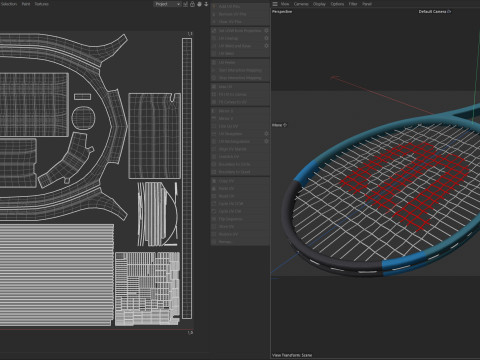Open the Textures menu in UV editor
480x360 pixels.
[x=42, y=4]
